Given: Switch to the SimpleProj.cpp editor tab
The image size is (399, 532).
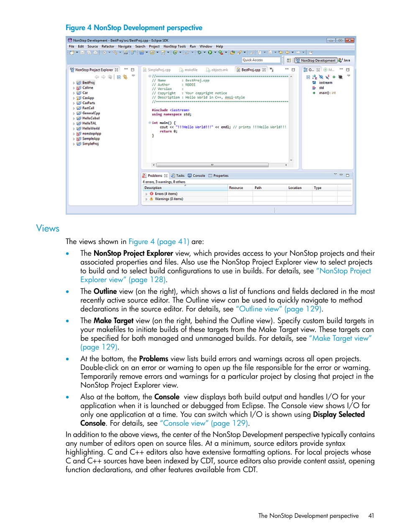Looking at the screenshot, I should 157,70.
